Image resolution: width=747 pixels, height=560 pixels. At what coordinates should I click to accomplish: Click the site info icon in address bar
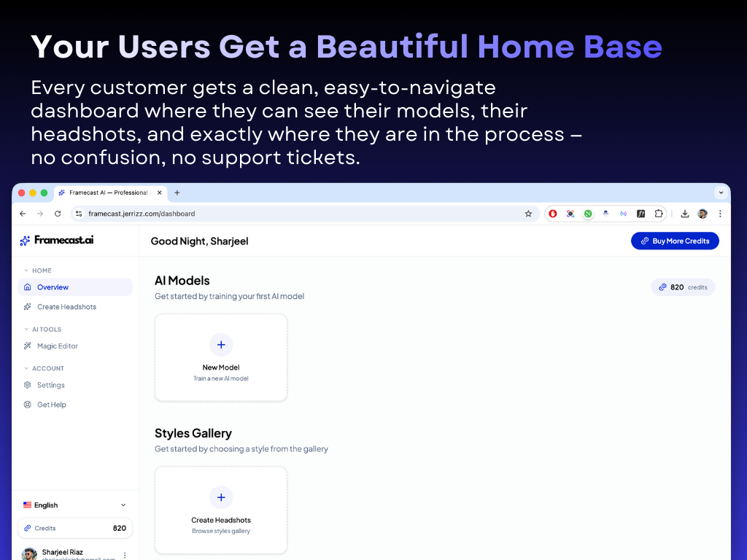tap(79, 214)
